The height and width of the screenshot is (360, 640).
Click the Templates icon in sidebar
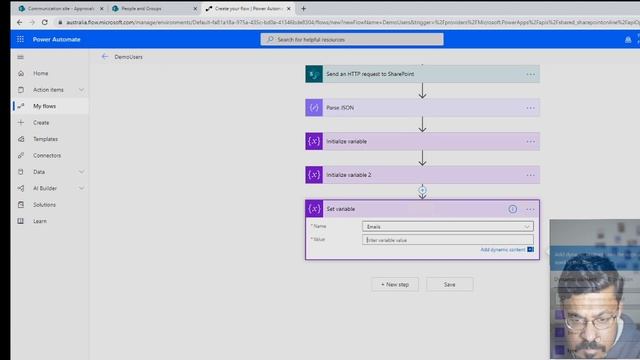21,139
